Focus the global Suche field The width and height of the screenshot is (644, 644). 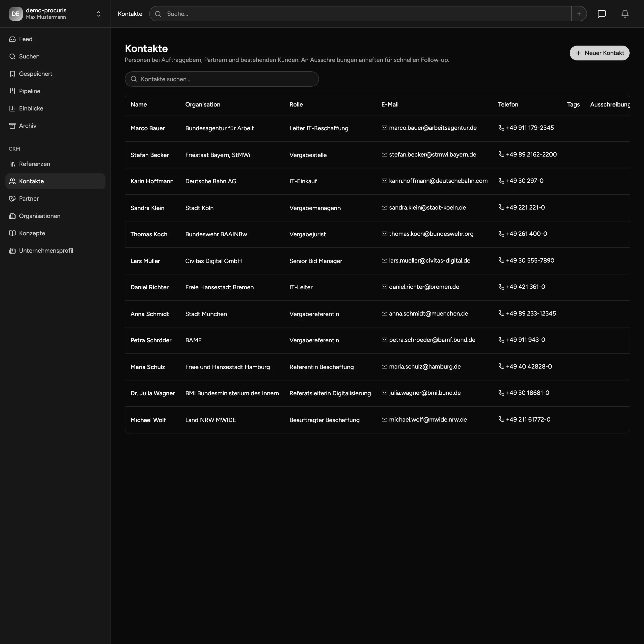[360, 14]
